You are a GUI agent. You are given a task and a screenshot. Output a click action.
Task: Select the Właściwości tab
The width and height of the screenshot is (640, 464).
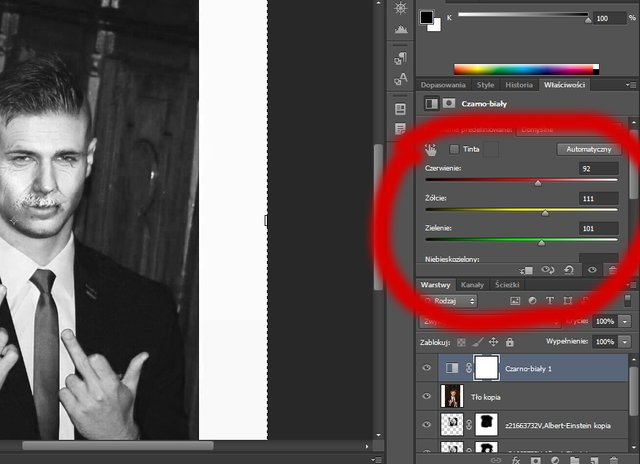564,85
